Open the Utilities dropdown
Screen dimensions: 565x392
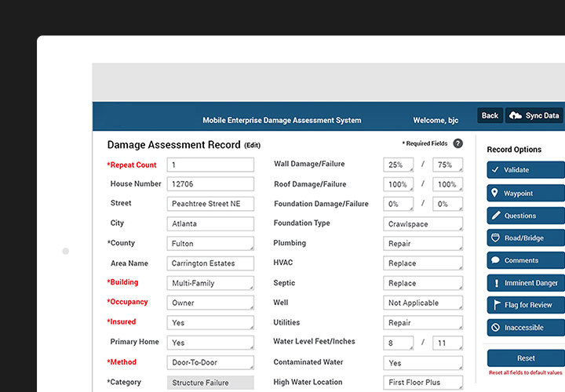[x=423, y=322]
